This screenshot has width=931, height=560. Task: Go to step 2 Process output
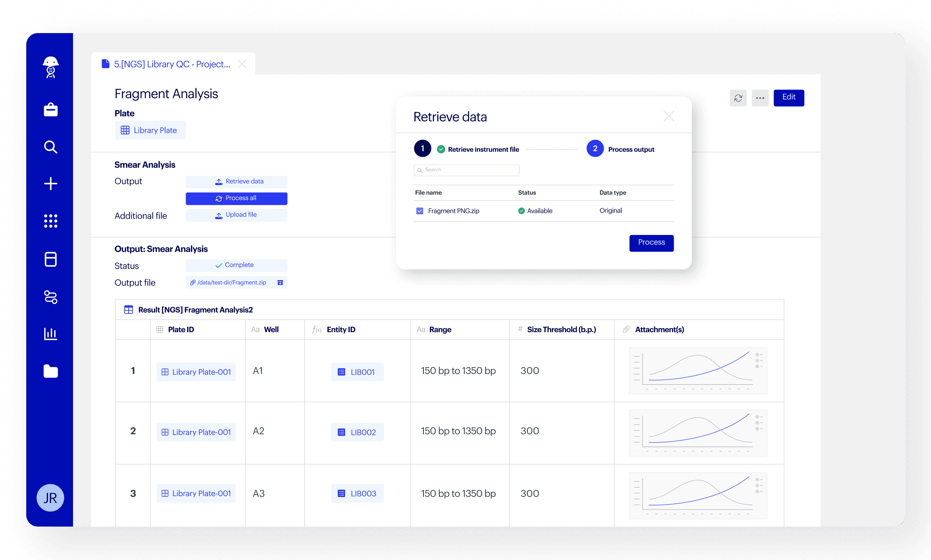595,149
